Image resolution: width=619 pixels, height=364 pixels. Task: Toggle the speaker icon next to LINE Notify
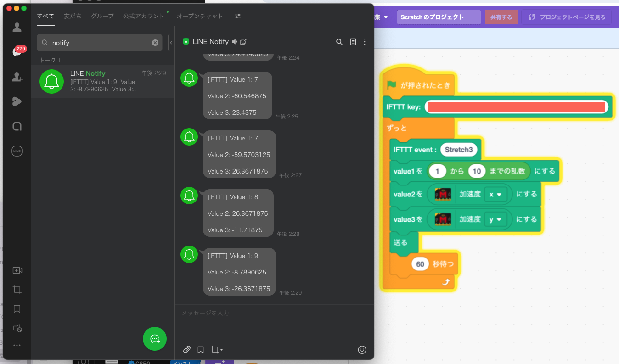235,42
